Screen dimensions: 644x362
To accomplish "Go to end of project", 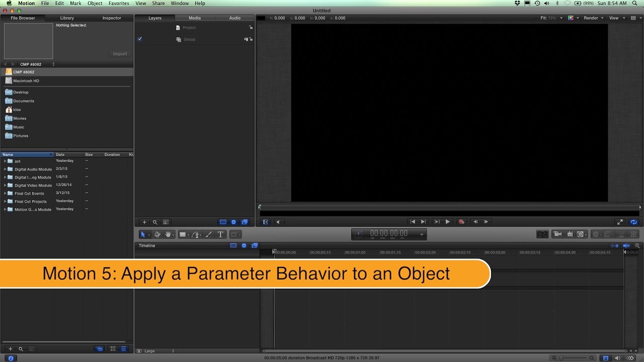I will tap(423, 222).
